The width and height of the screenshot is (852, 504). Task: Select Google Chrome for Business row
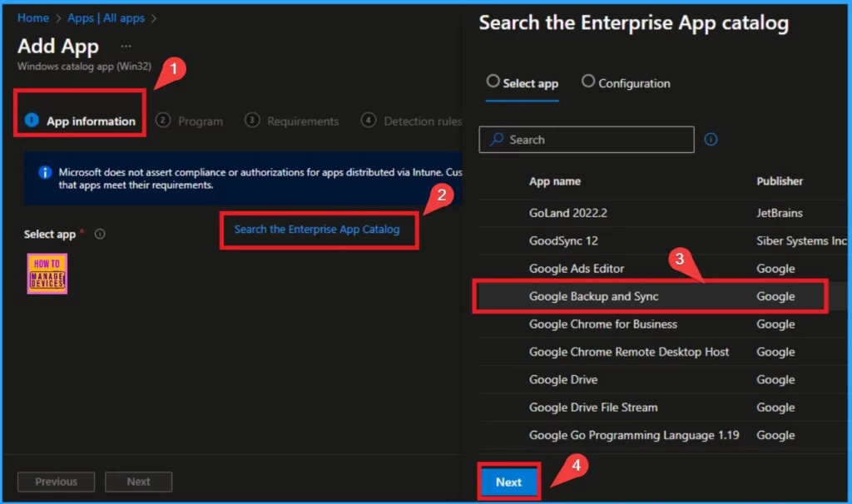tap(663, 324)
